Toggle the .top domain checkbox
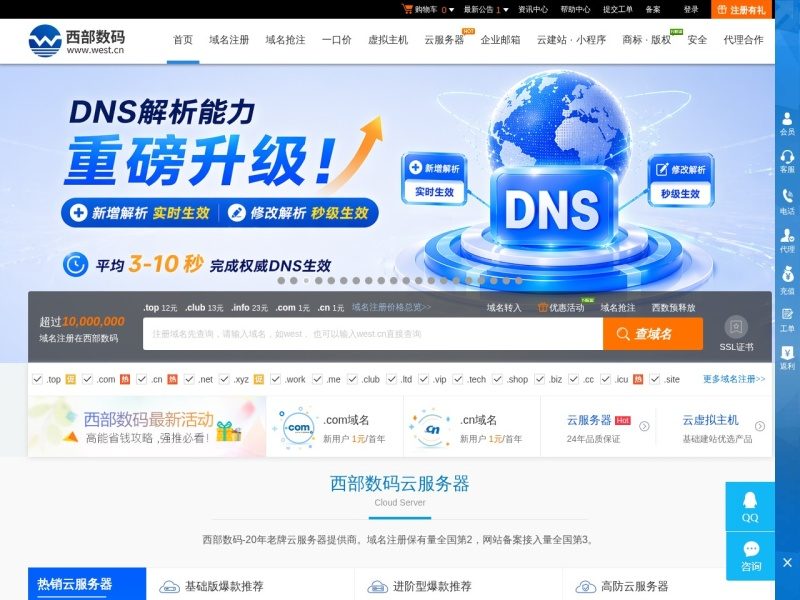Viewport: 800px width, 600px height. [x=37, y=379]
